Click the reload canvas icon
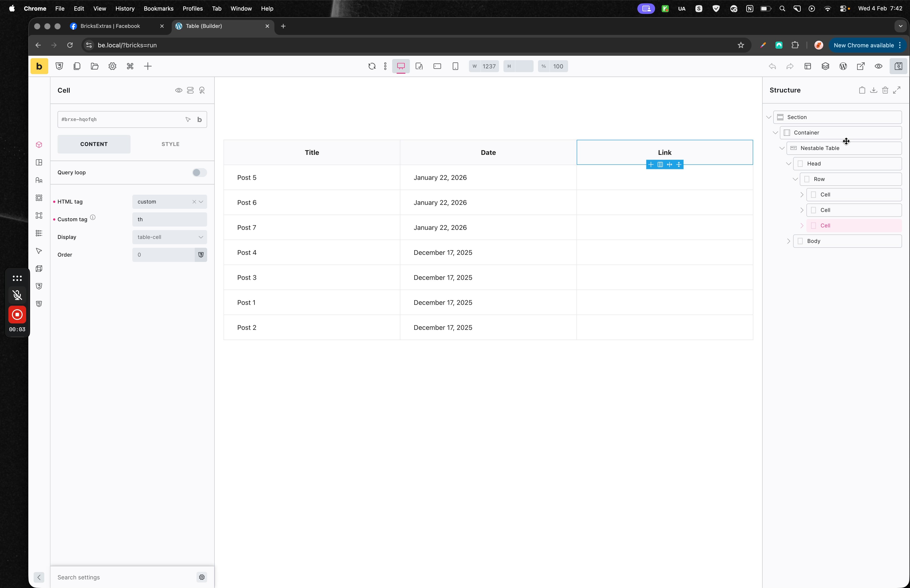The width and height of the screenshot is (910, 588). 372,66
